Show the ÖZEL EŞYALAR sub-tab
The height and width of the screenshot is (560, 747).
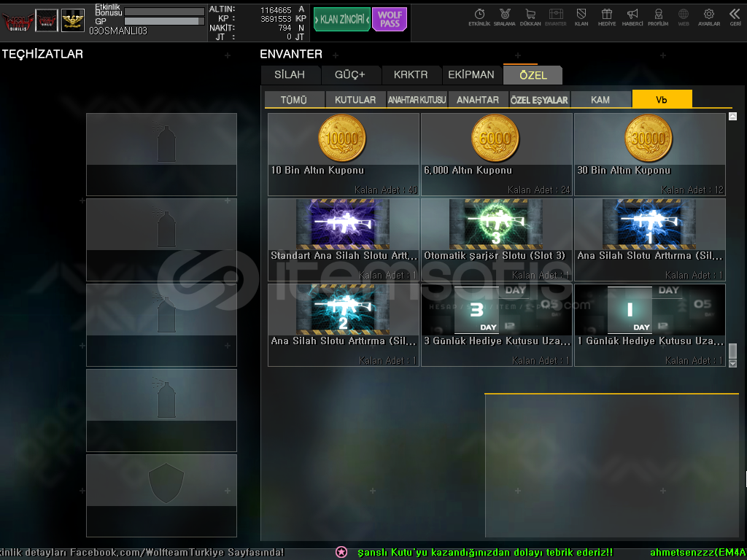click(539, 99)
